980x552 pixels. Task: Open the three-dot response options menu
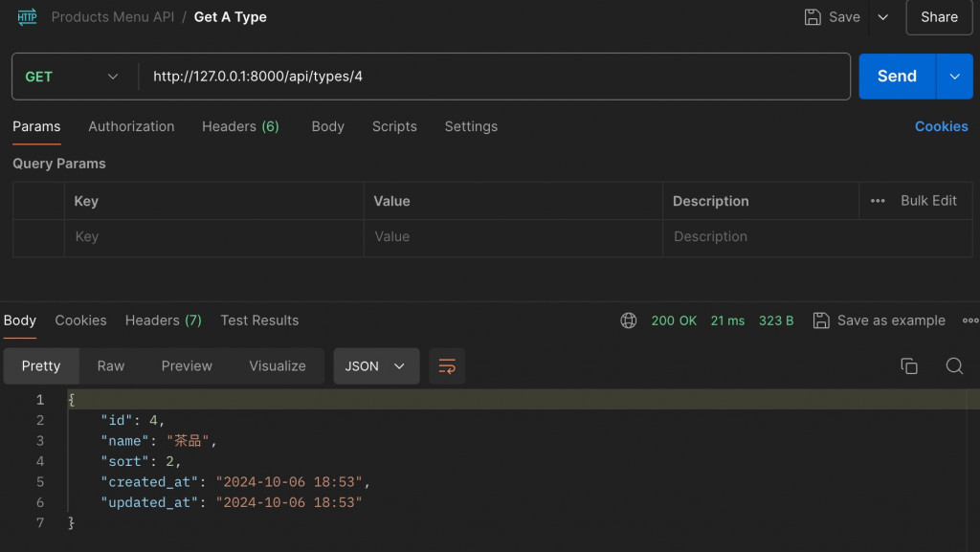click(969, 321)
